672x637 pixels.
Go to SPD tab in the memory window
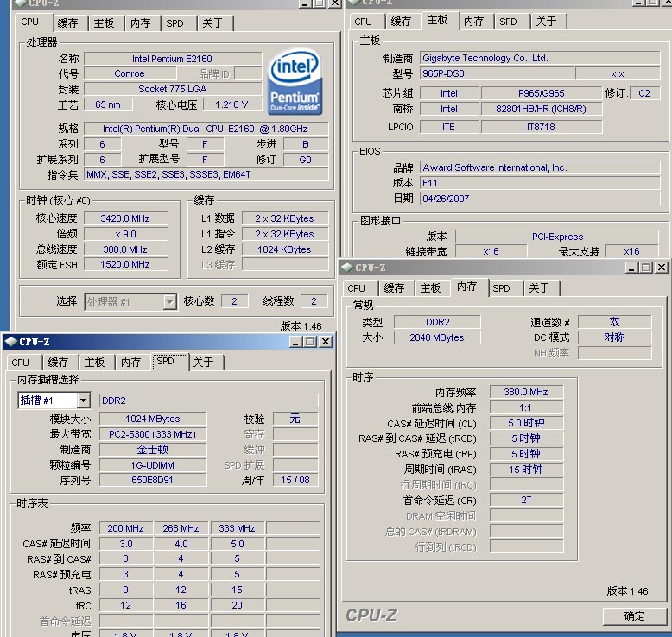[x=502, y=288]
